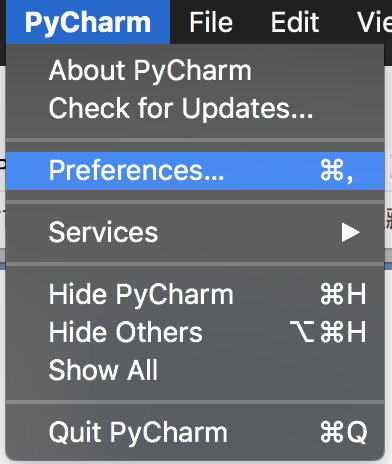The image size is (392, 464).
Task: Click the ⌘, shortcut beside Preferences
Action: click(x=337, y=171)
